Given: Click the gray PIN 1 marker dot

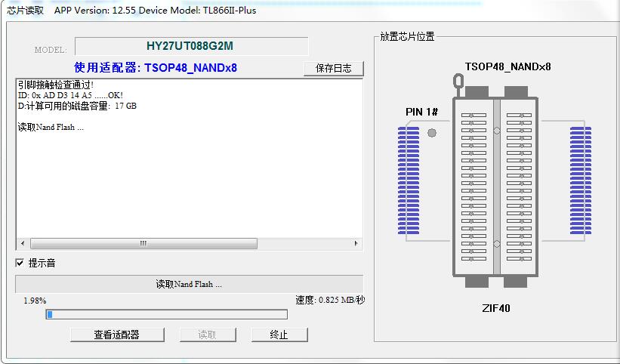Looking at the screenshot, I should coord(432,133).
